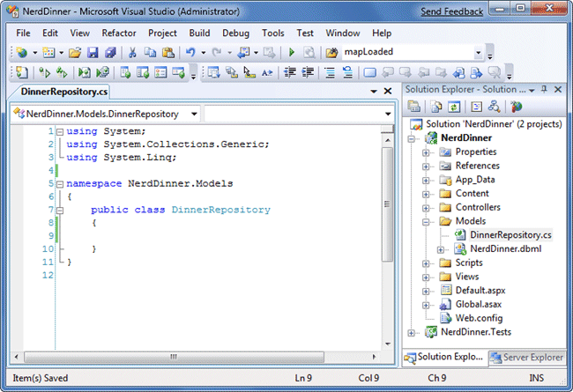Image resolution: width=573 pixels, height=392 pixels.
Task: Collapse the DinnerRepository class region
Action: (60, 211)
